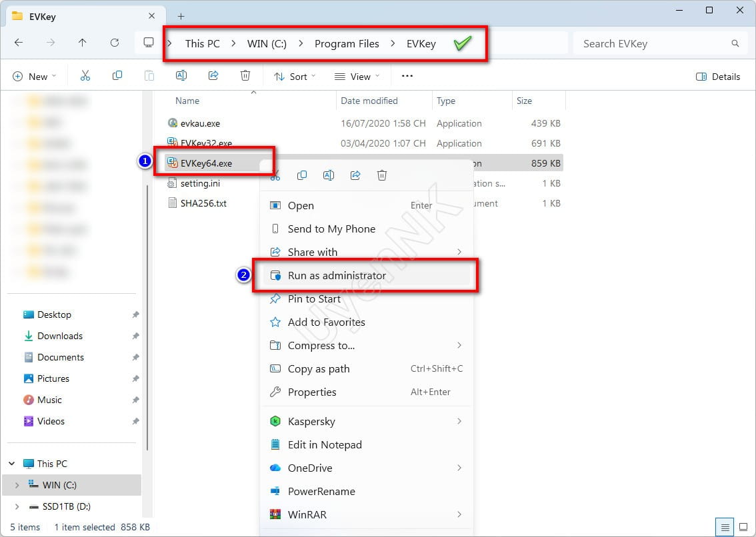
Task: Click the Rename icon in the toolbar
Action: tap(181, 76)
